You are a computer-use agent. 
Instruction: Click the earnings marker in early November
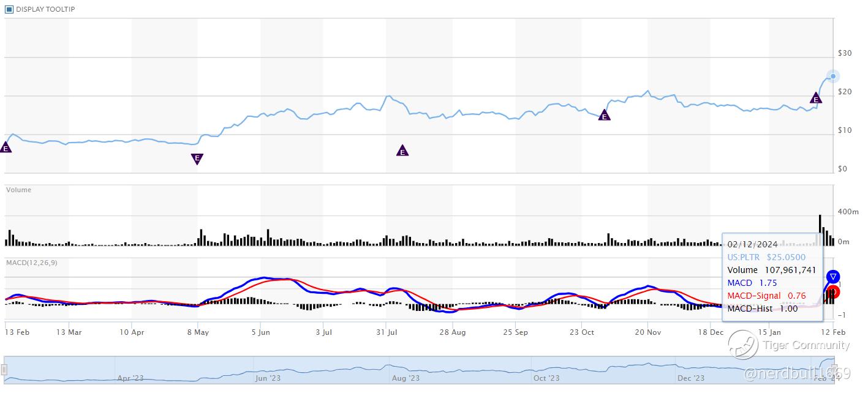(x=604, y=115)
